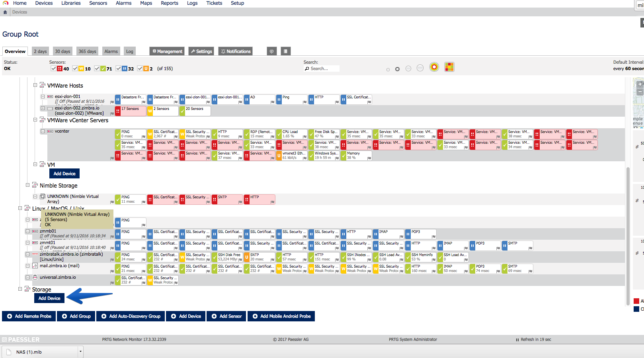
Task: Select the largest tree size radio button
Action: (420, 68)
